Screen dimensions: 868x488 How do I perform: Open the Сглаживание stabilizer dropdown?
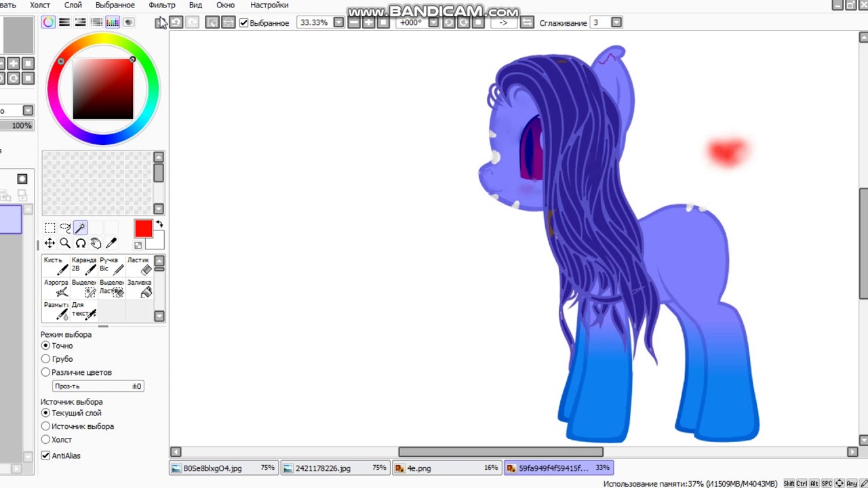pos(616,22)
